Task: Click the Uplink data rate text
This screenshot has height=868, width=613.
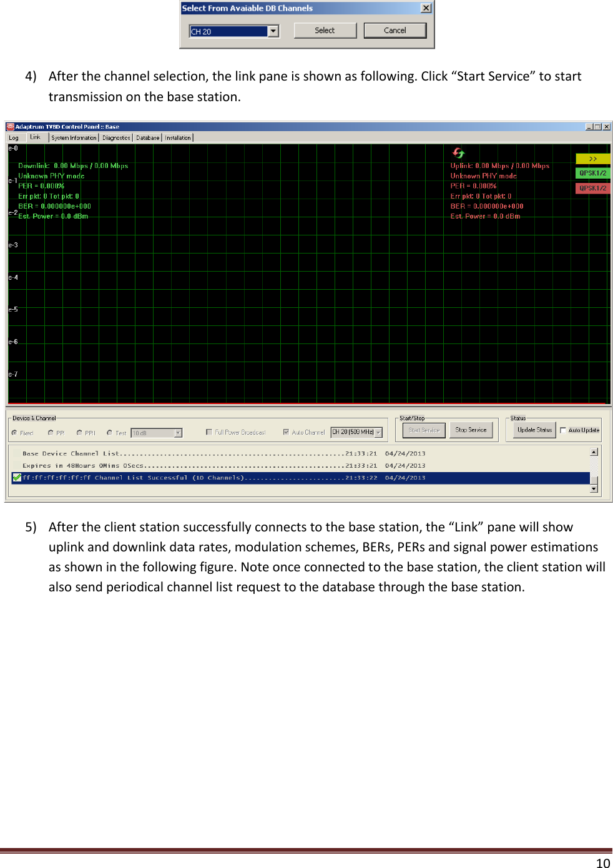Action: 500,166
